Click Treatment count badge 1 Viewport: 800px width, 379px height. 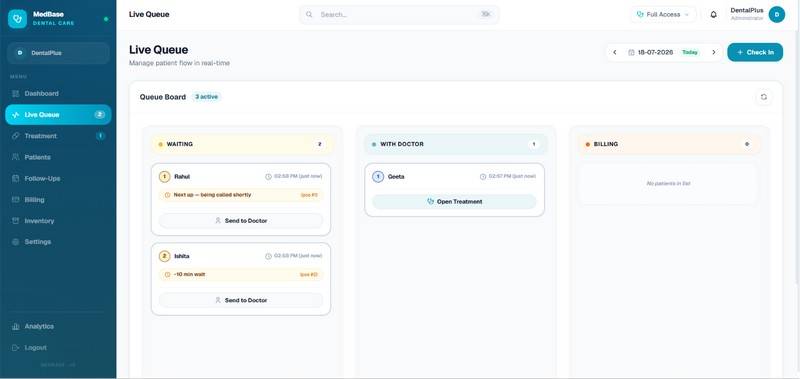coord(101,136)
